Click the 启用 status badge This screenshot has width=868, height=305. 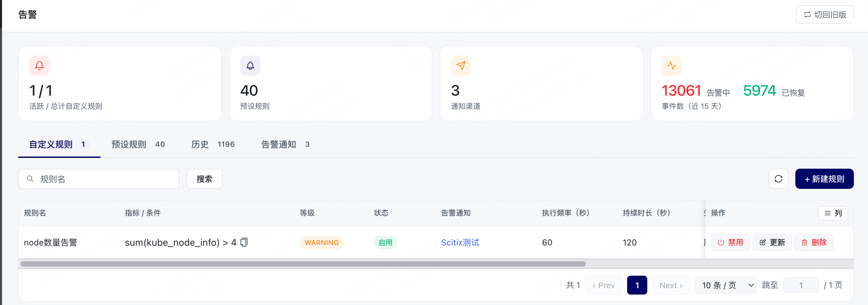pos(385,242)
